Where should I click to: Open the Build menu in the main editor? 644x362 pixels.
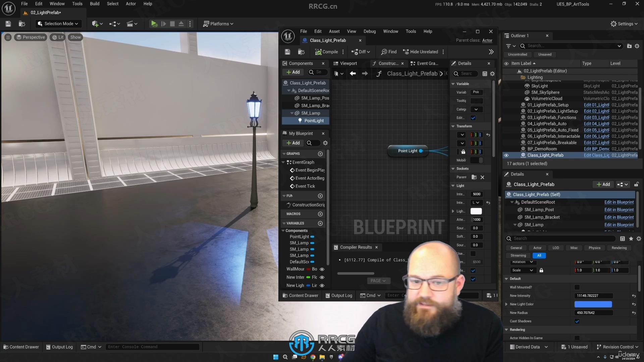[x=95, y=4]
